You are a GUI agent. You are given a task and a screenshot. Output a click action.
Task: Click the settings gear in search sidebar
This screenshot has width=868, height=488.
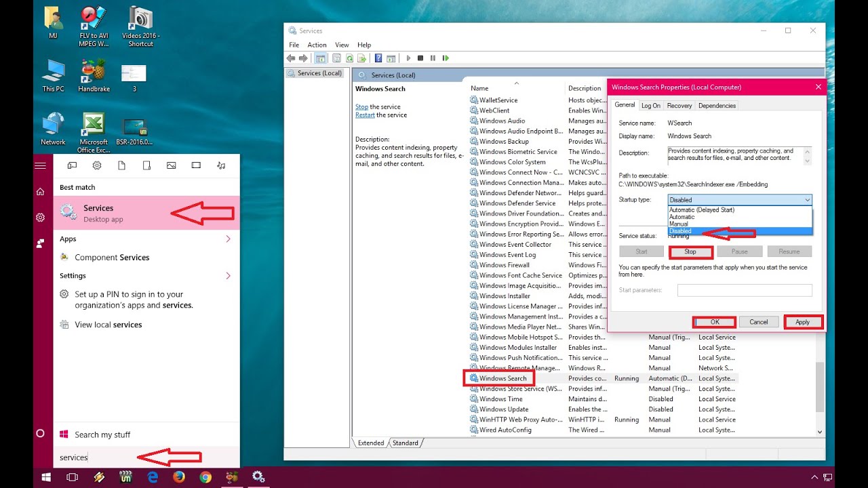(x=40, y=218)
